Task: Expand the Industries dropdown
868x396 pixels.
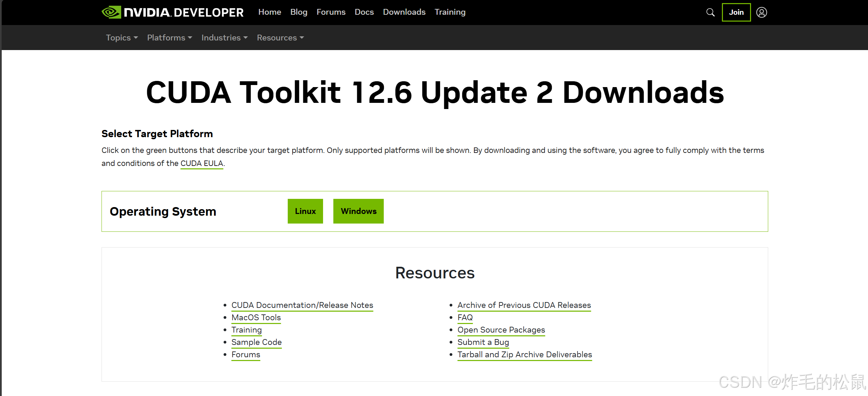Action: (224, 38)
